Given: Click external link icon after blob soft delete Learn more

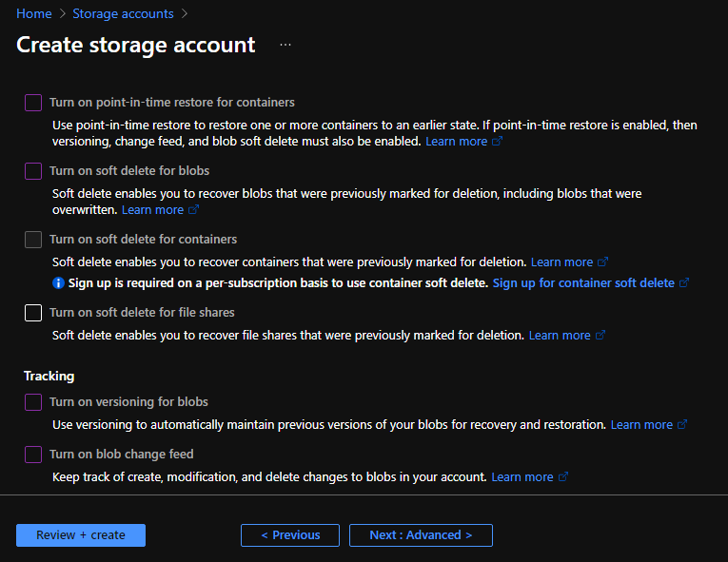Looking at the screenshot, I should (x=194, y=210).
